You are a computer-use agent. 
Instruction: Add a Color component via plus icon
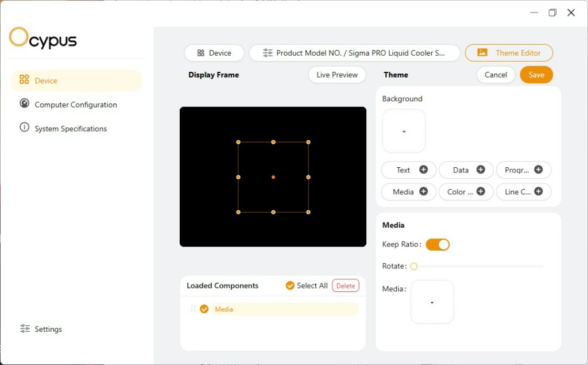(481, 191)
